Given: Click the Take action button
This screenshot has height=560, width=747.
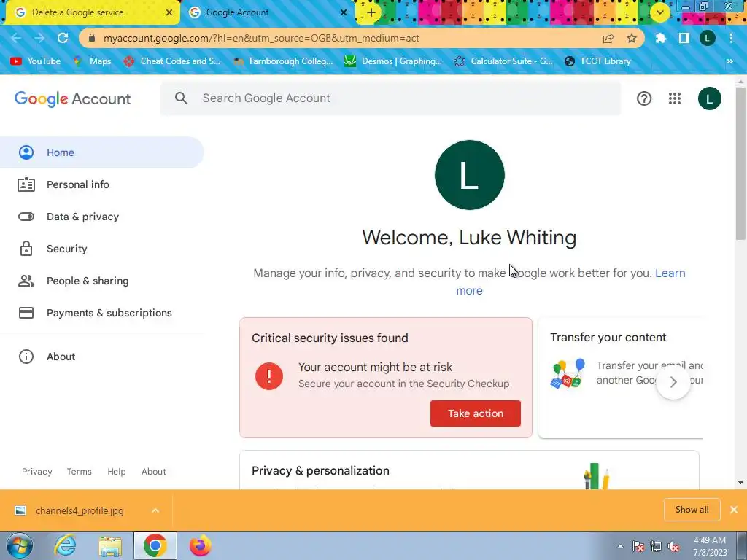Looking at the screenshot, I should (x=476, y=413).
